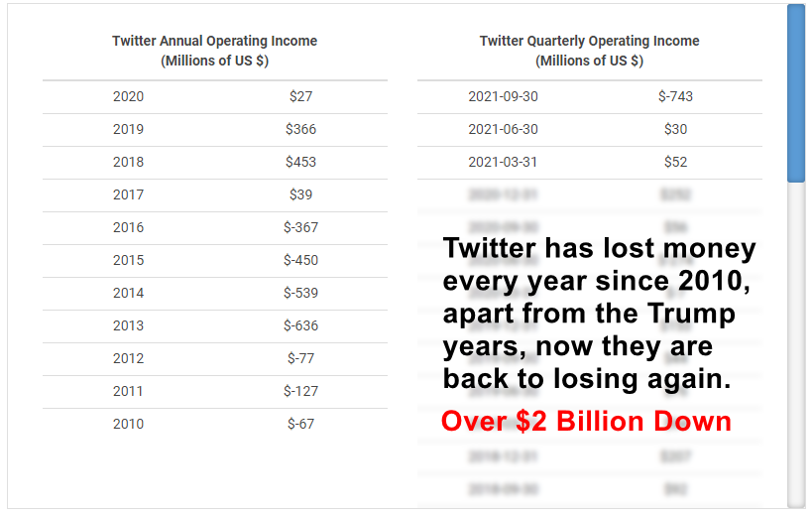Click the $-743 quarterly value
The width and height of the screenshot is (812, 513).
[x=675, y=96]
